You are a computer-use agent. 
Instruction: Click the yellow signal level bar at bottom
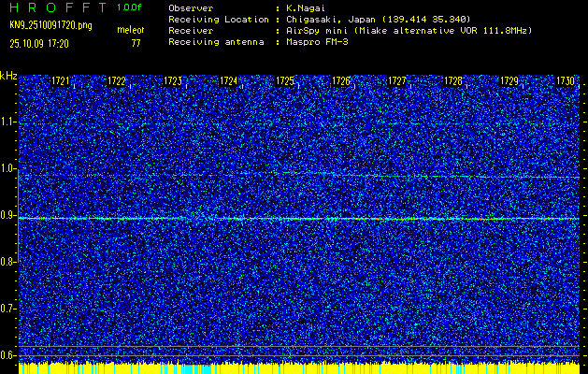(x=299, y=368)
